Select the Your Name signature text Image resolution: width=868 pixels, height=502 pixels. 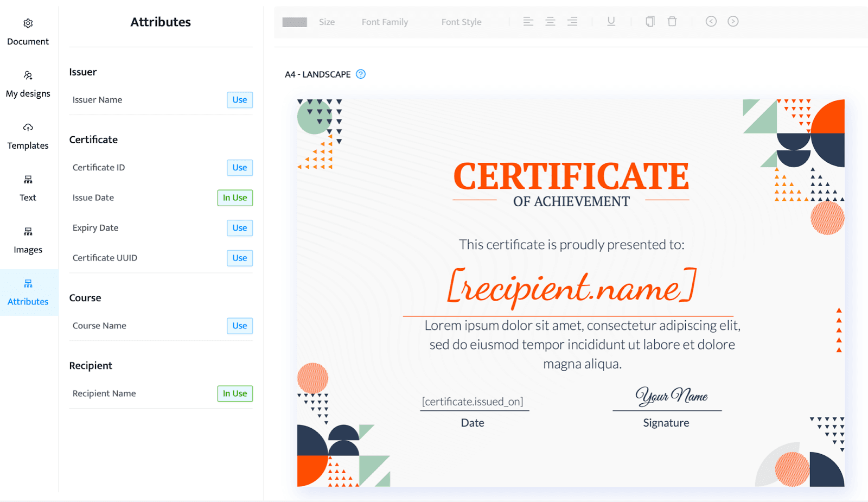coord(672,396)
